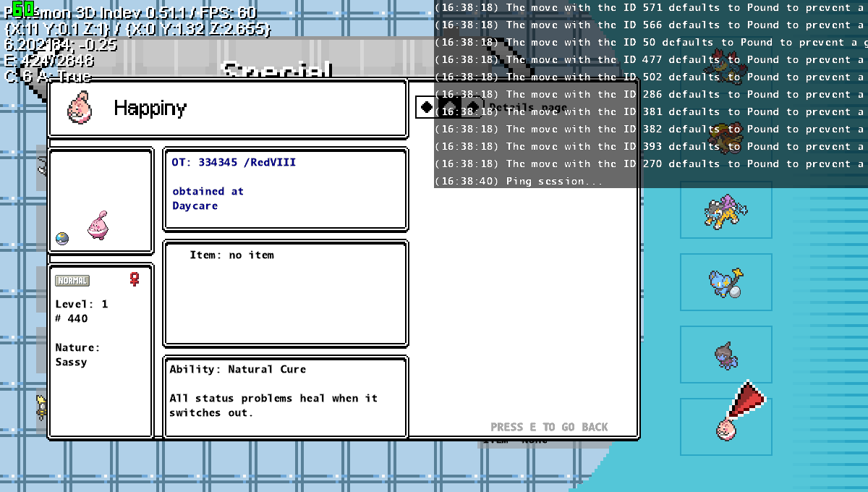Click the log line for move ID 502
This screenshot has width=868, height=492.
click(x=651, y=77)
